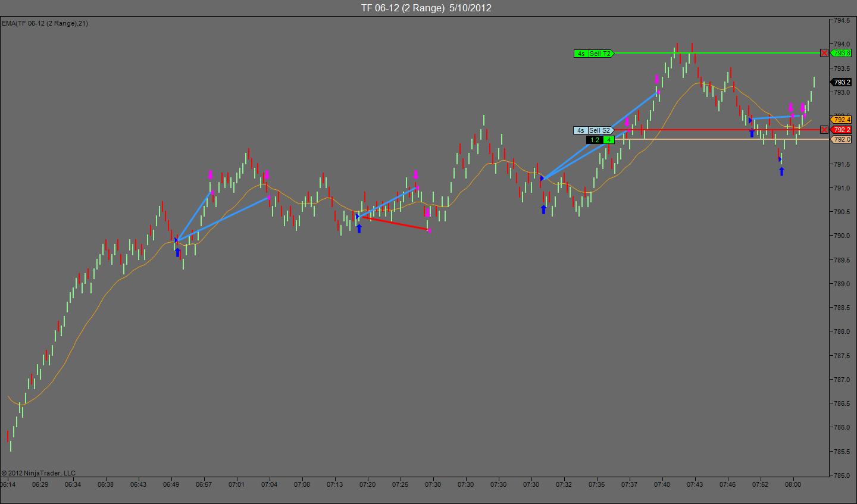857x504 pixels.
Task: Click the 07:40 time axis label
Action: (x=662, y=484)
